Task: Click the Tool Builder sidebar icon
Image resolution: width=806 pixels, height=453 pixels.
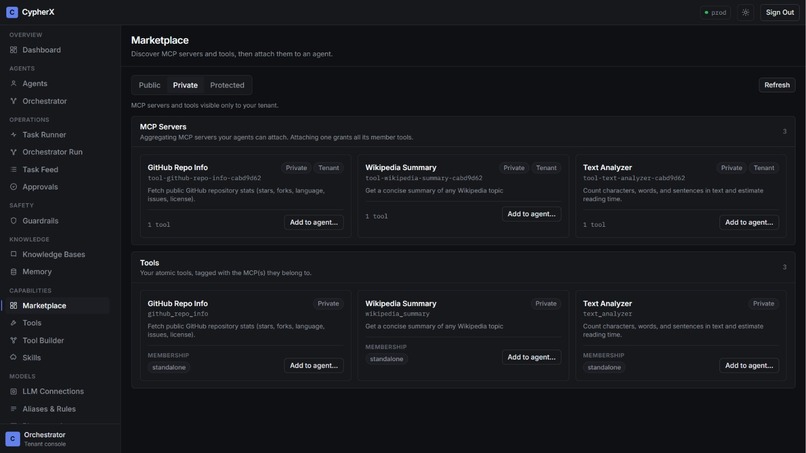Action: [x=13, y=340]
